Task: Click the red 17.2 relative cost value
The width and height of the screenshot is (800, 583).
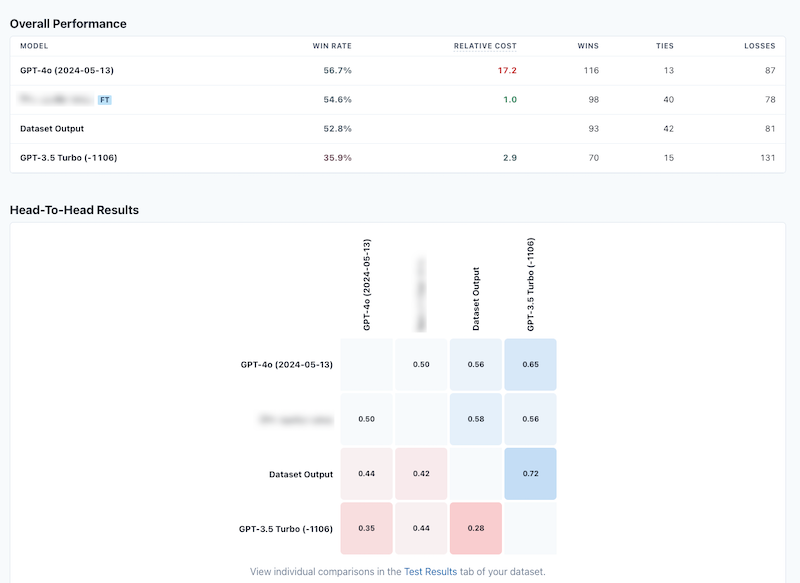Action: coord(506,71)
